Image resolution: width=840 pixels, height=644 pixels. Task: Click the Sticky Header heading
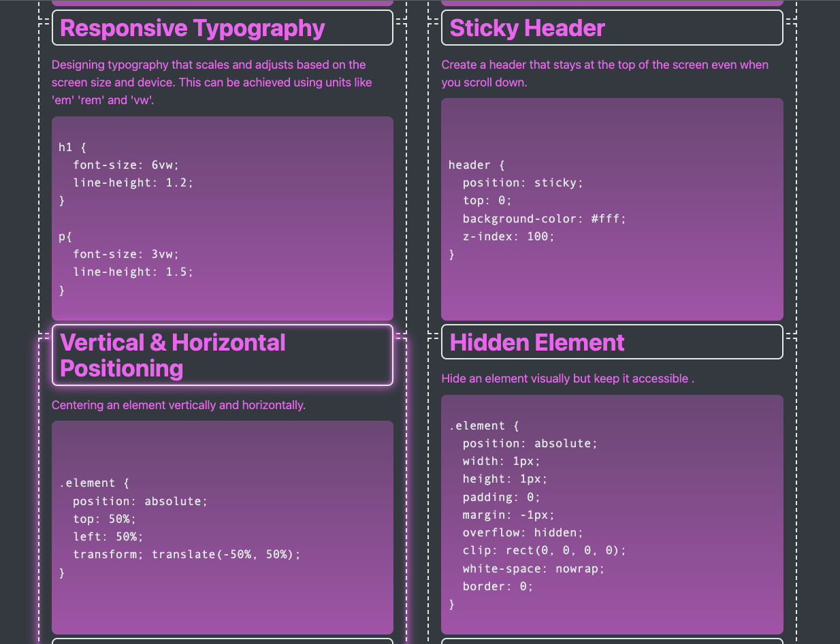click(527, 28)
